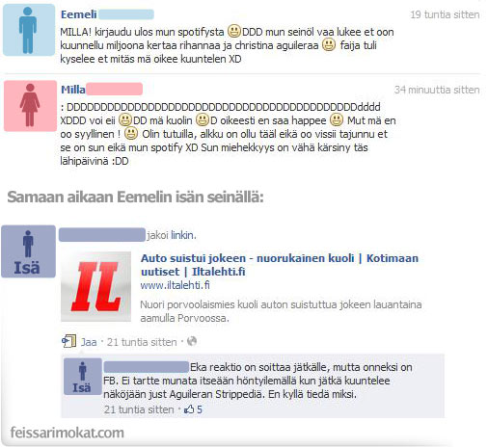Click Milla's pink female avatar icon
488x448 pixels.
pos(30,106)
